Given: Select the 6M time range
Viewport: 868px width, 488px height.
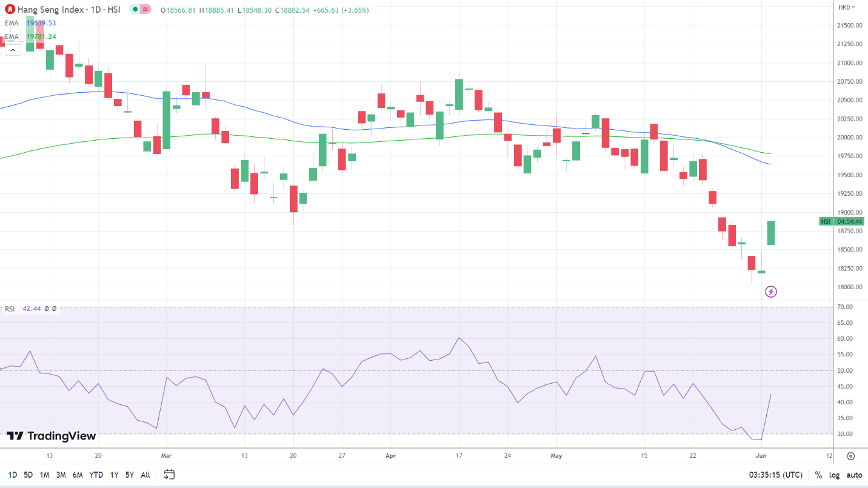Looking at the screenshot, I should 78,475.
